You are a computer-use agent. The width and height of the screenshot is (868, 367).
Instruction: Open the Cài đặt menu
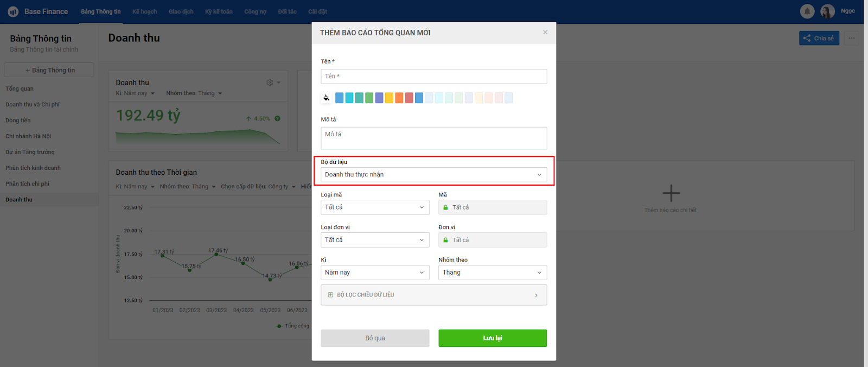(x=317, y=11)
